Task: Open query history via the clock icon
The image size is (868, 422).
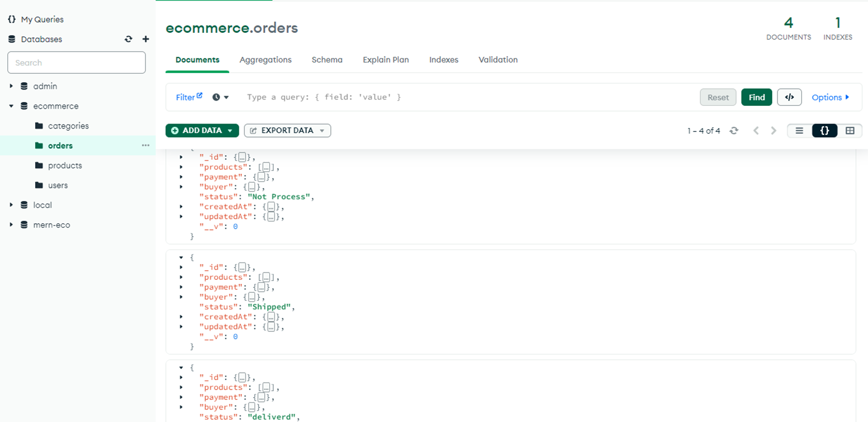Action: 216,97
